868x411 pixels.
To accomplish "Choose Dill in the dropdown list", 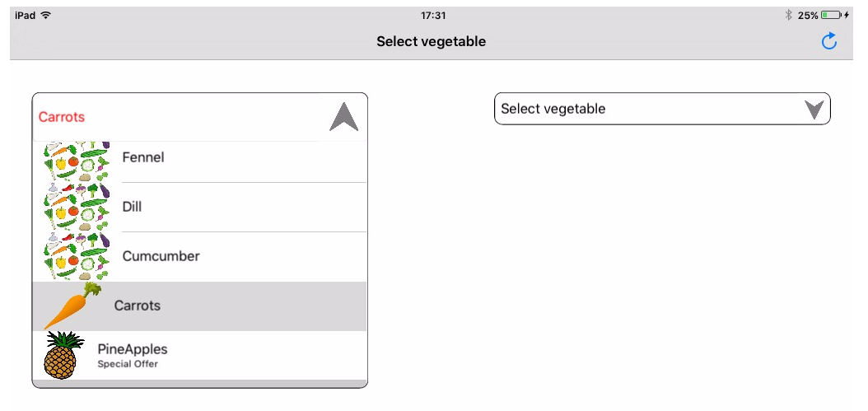I will pyautogui.click(x=132, y=207).
